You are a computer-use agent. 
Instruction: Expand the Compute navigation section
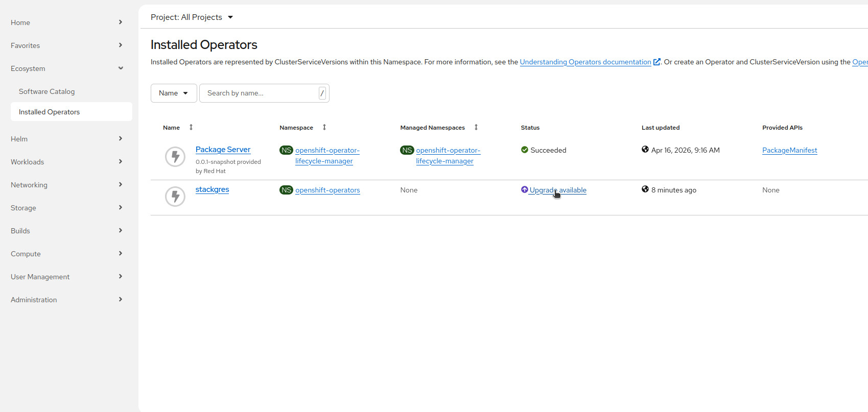tap(66, 254)
